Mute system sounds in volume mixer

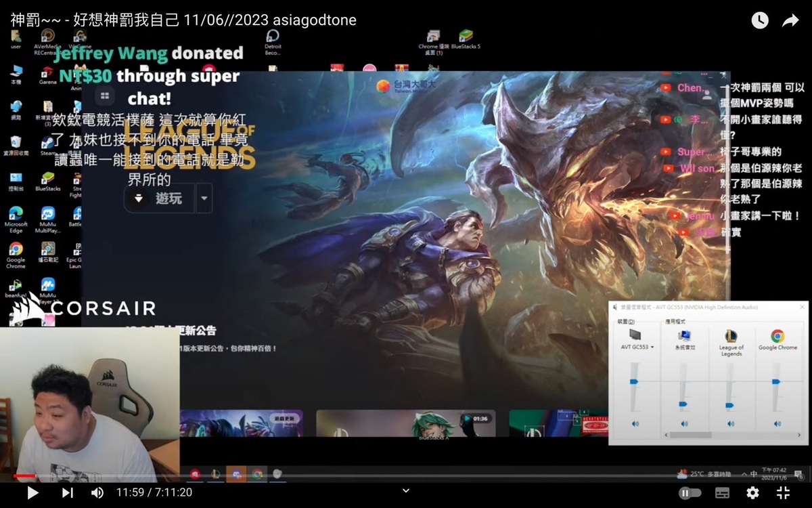683,423
